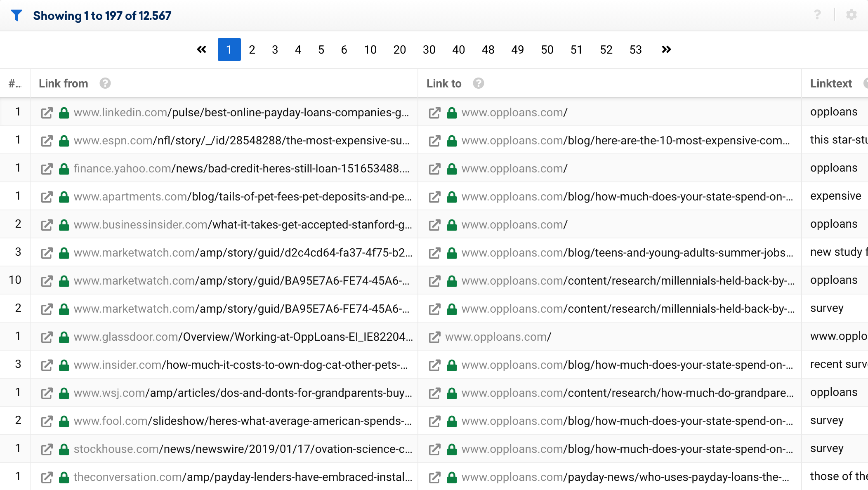Go to page 6
This screenshot has height=490, width=868.
point(344,49)
